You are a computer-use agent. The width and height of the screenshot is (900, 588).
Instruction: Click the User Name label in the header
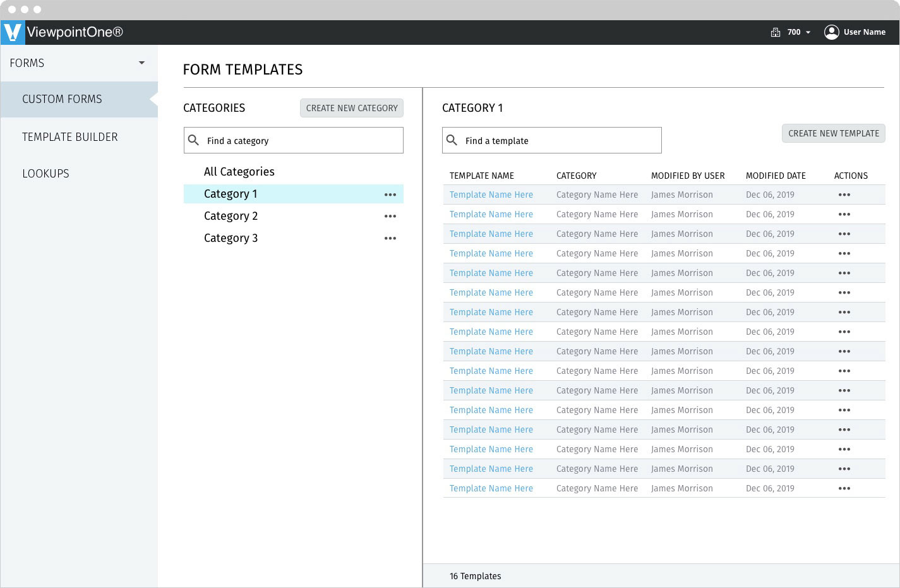pos(865,32)
